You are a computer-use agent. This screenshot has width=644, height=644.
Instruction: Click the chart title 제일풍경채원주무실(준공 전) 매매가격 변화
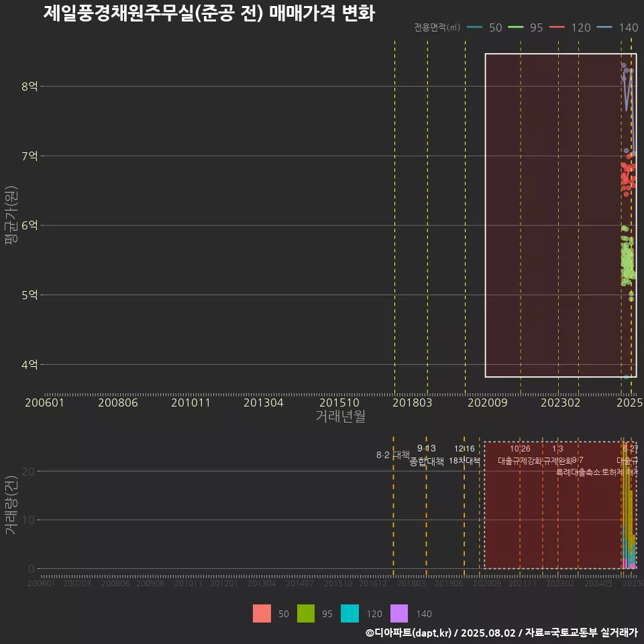[x=209, y=13]
